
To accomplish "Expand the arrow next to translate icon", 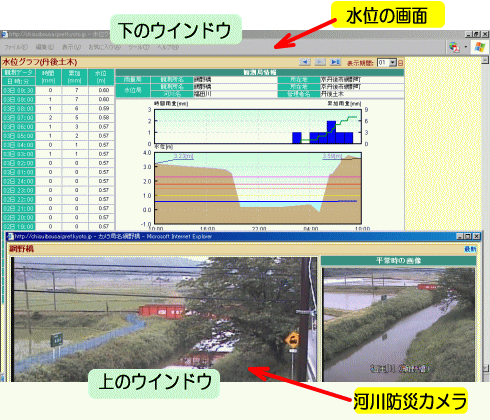I will tap(466, 47).
